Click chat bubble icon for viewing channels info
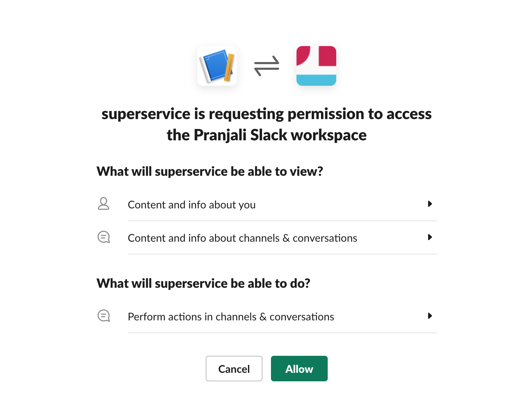Image resolution: width=532 pixels, height=404 pixels. coord(104,237)
